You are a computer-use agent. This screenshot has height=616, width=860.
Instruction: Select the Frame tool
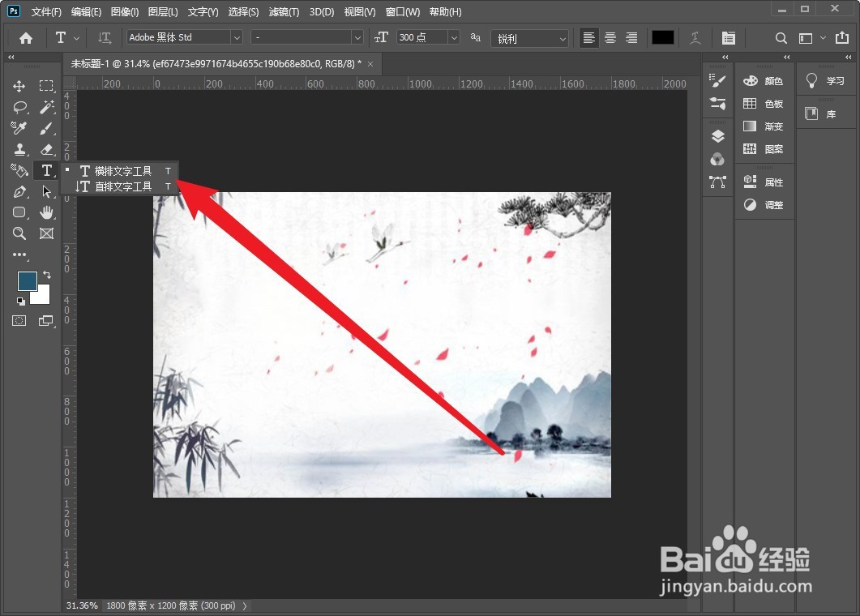[47, 233]
